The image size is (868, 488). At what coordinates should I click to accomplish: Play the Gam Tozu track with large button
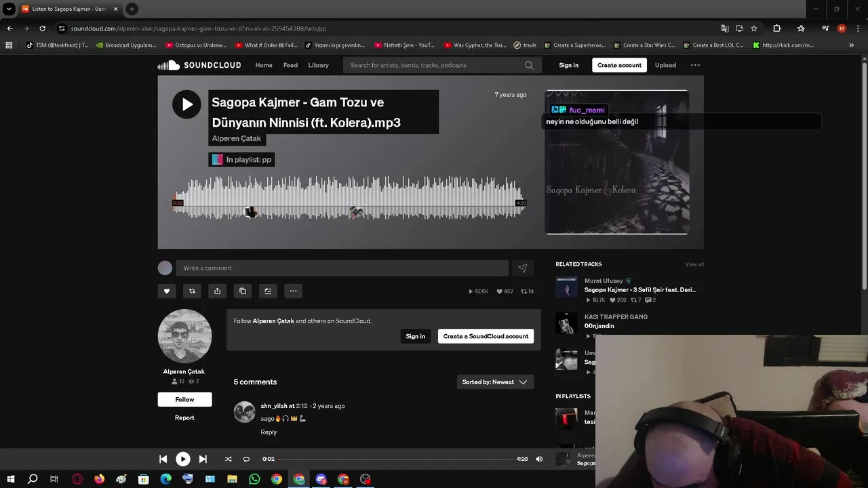coord(186,104)
